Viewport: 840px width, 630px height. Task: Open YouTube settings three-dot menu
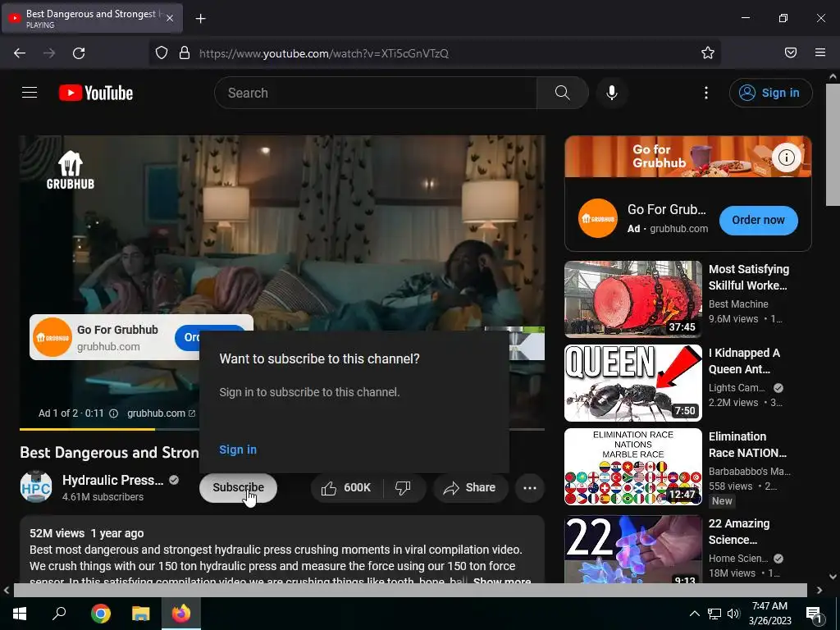(x=706, y=93)
